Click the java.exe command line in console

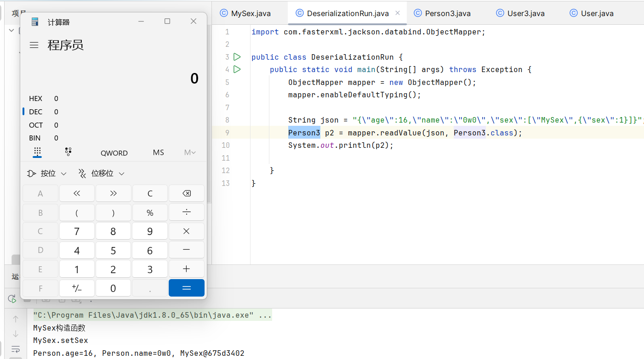152,315
